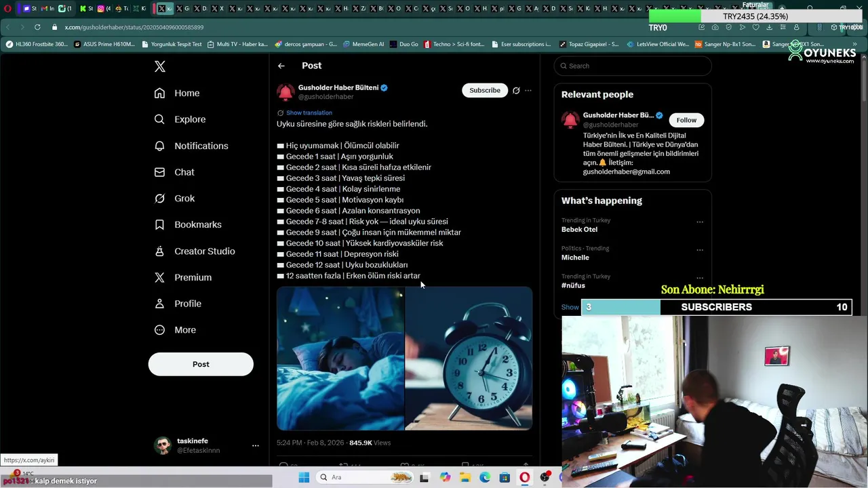868x488 pixels.
Task: Click the X logo in the sidebar
Action: (159, 66)
